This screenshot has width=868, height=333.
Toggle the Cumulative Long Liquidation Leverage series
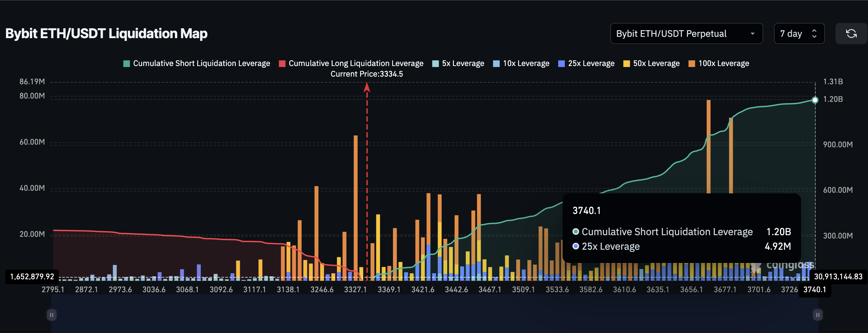[x=353, y=63]
